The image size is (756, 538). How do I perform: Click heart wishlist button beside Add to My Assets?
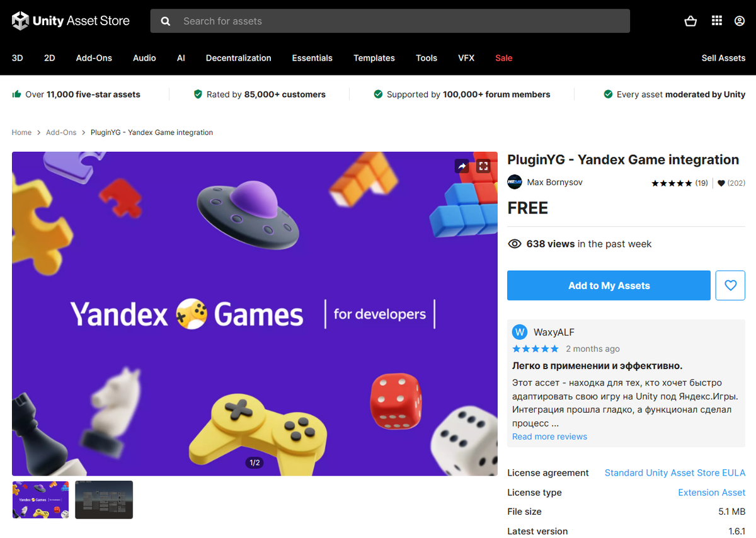[x=730, y=285]
